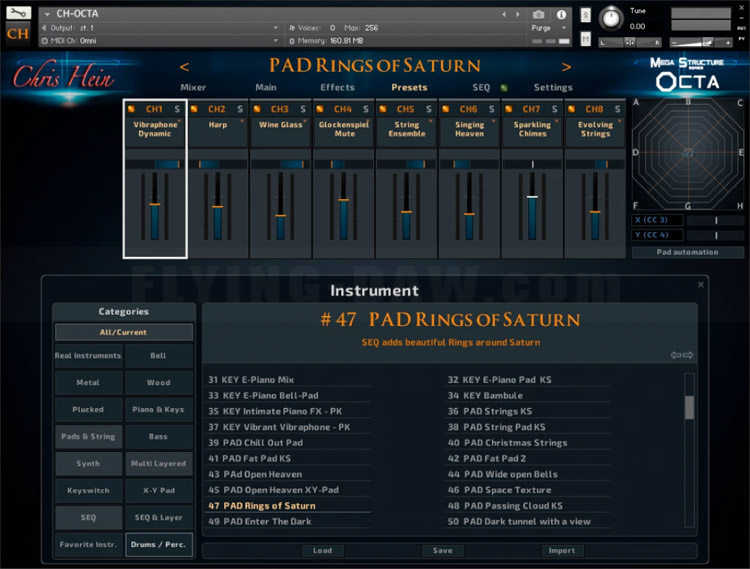Open CH8 Evolving Strings instrument selector
The image size is (750, 569).
pyautogui.click(x=595, y=130)
